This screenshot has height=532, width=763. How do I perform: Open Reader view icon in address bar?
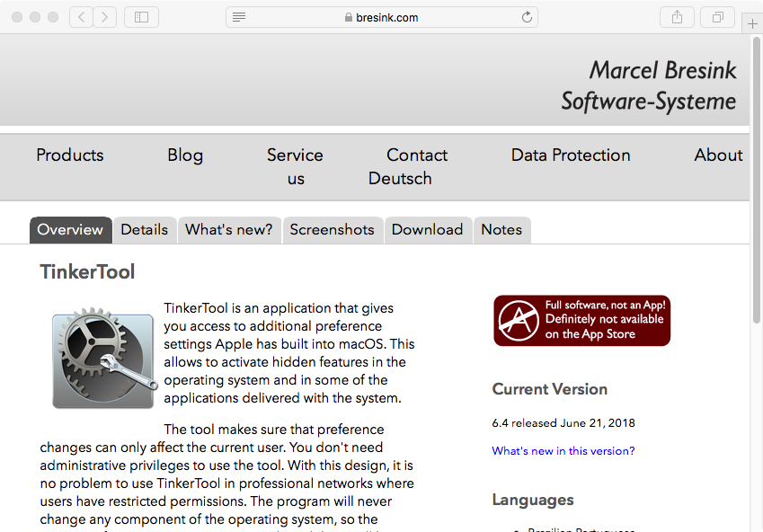[x=239, y=17]
